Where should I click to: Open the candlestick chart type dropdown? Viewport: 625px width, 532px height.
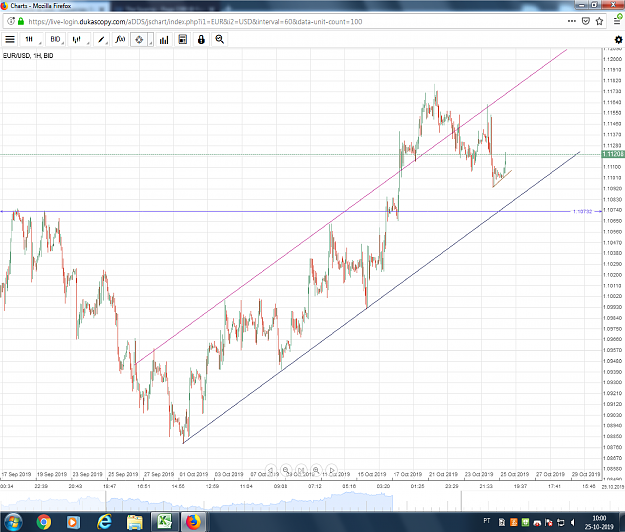79,39
